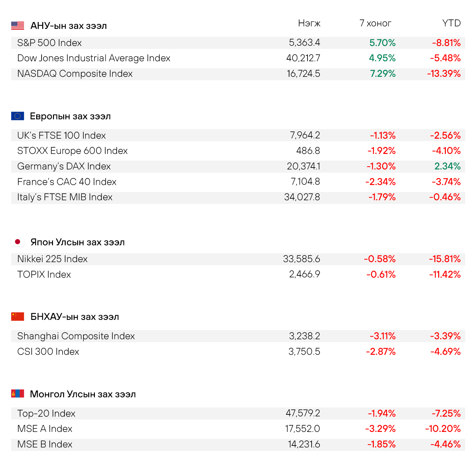Image resolution: width=476 pixels, height=476 pixels.
Task: Click the Монгол Улсын зах зээл heading
Action: [83, 394]
